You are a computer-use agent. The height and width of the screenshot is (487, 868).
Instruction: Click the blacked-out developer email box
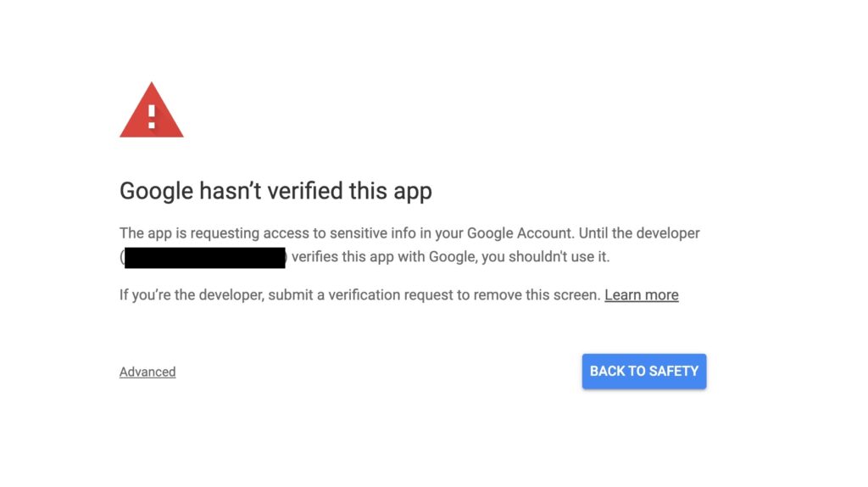click(205, 258)
